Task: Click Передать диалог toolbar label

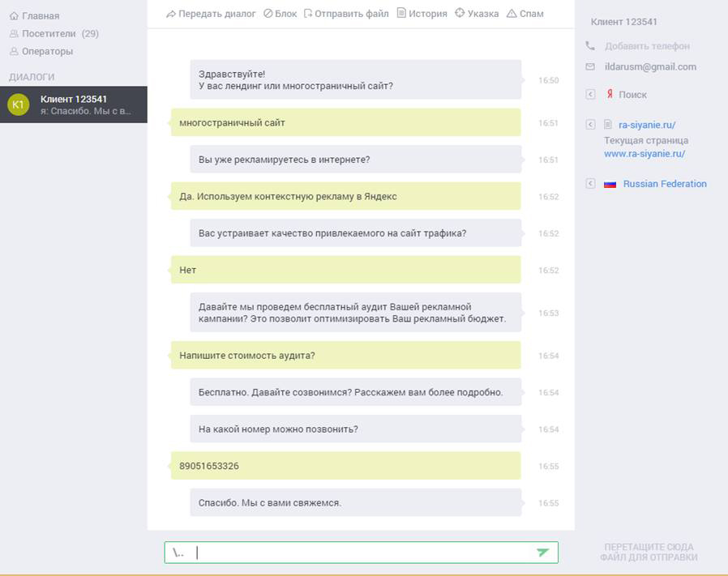Action: pos(216,14)
